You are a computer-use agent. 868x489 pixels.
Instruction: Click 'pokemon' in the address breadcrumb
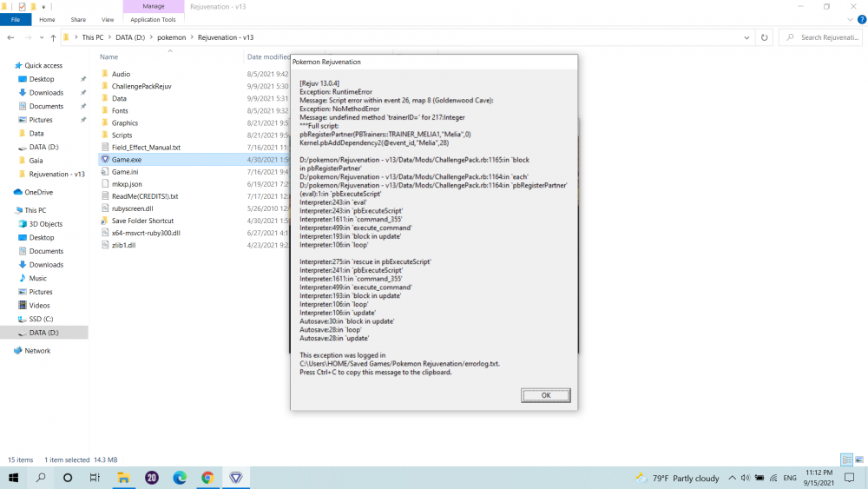click(171, 37)
